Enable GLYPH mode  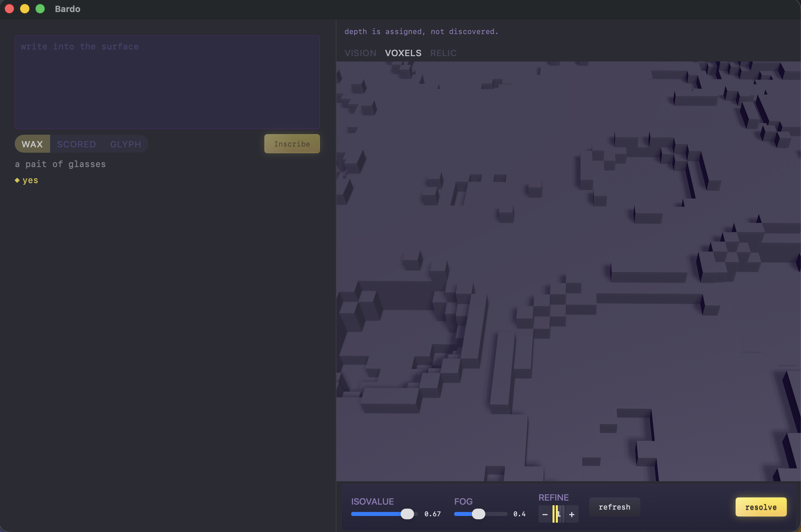[x=125, y=144]
